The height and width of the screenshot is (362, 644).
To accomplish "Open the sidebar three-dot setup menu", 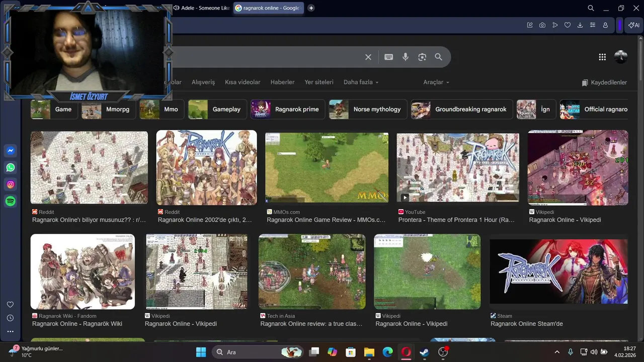I will point(10,331).
